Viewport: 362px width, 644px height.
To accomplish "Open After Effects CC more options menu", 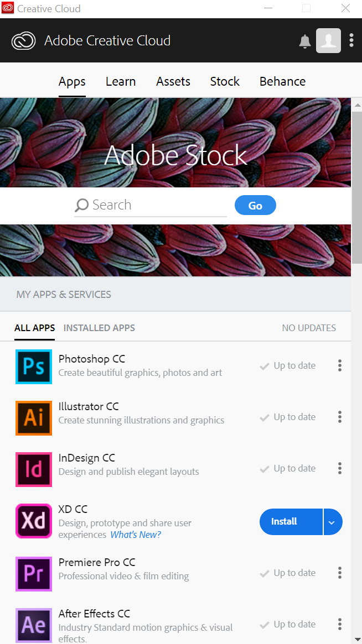I will [339, 624].
